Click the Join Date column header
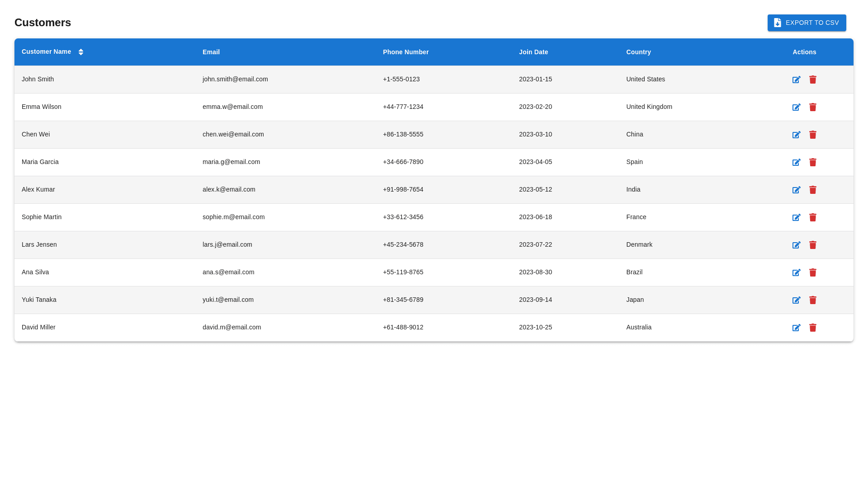This screenshot has height=488, width=868. 533,52
